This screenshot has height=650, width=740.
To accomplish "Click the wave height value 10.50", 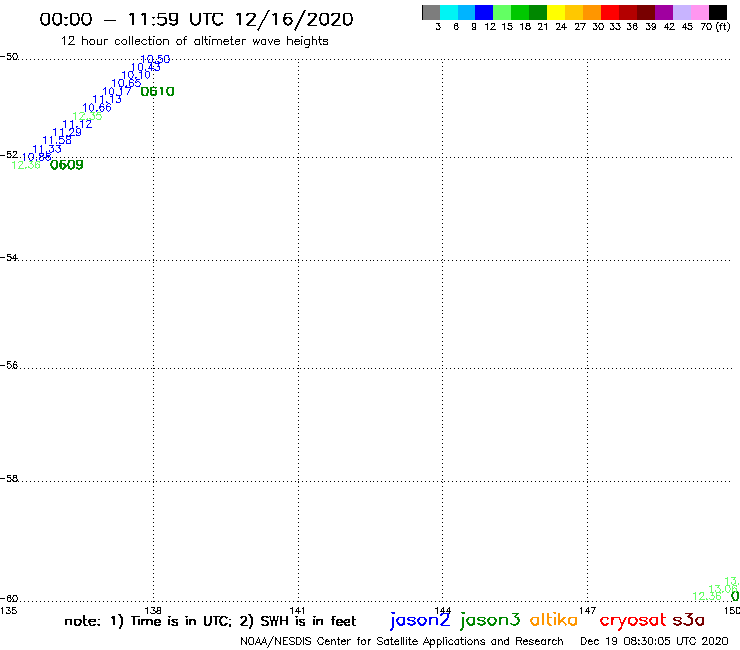I will point(155,59).
